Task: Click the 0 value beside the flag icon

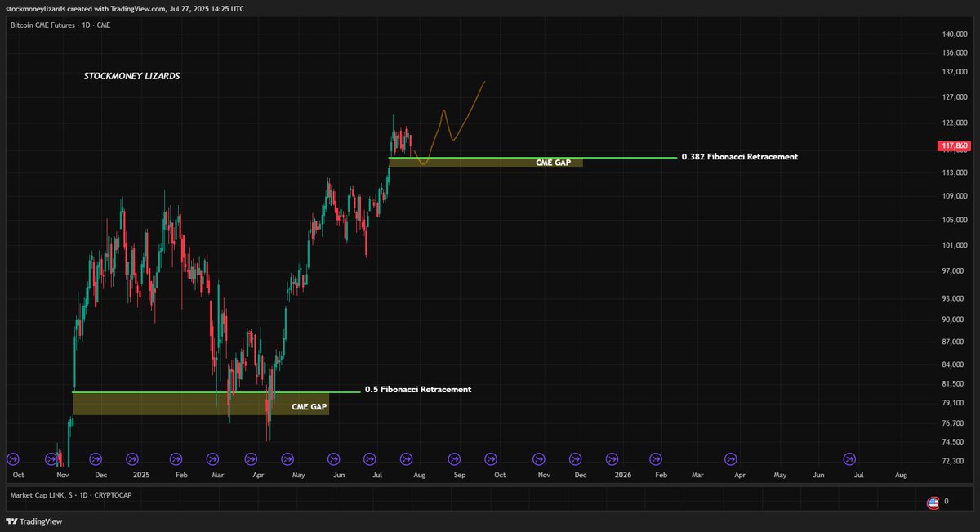Action: point(946,502)
